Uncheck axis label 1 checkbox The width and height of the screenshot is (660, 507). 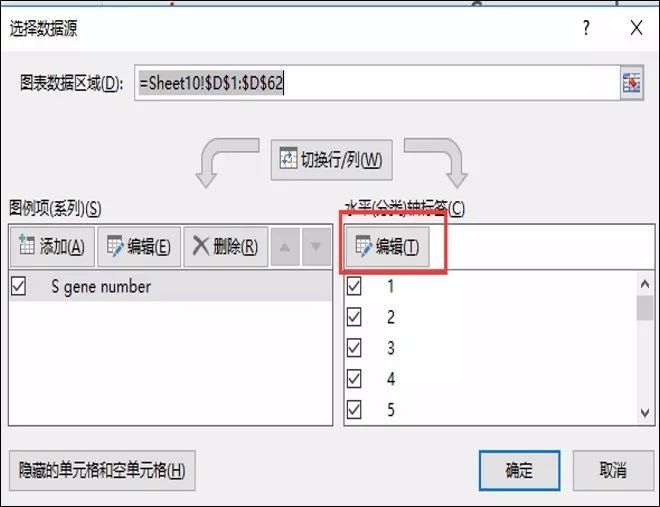(x=354, y=286)
